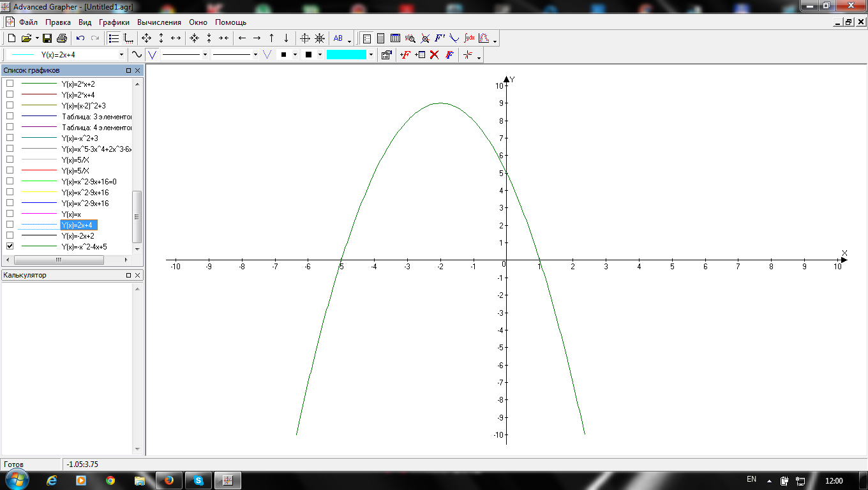This screenshot has height=490, width=868.
Task: Open the Вычисления menu
Action: pyautogui.click(x=159, y=22)
